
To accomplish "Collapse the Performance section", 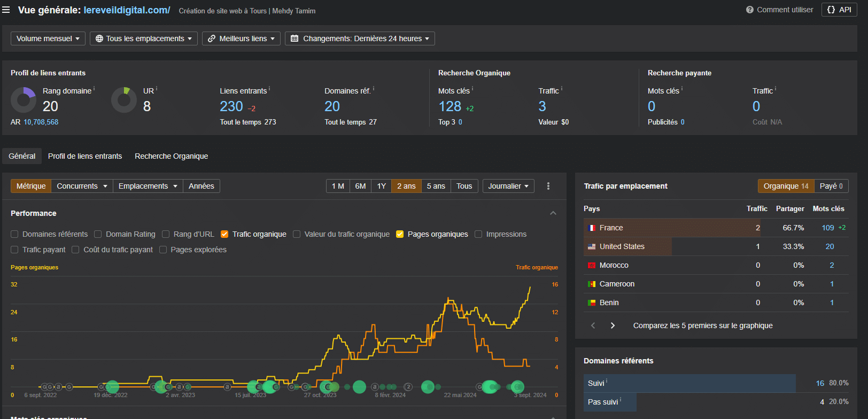I will point(553,213).
